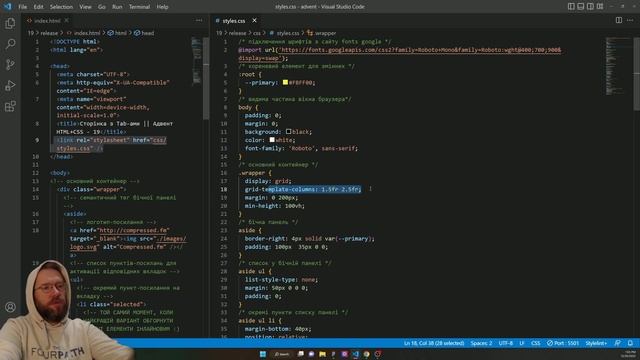Click the black color swatch on line 11
Screen dimensions: 640x360
[x=289, y=131]
